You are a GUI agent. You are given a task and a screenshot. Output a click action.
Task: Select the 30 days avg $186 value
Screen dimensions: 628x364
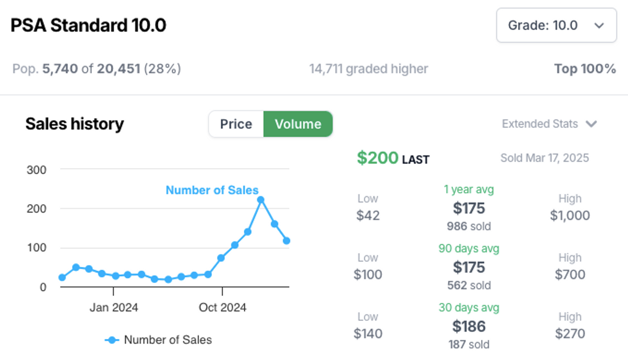point(469,326)
